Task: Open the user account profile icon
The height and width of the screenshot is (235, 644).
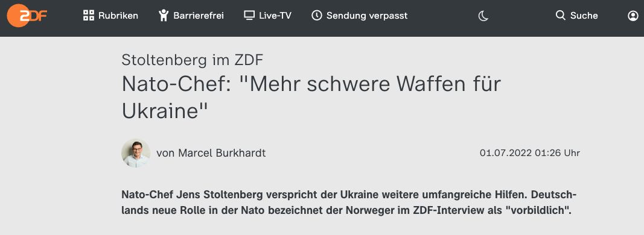Action: 633,16
